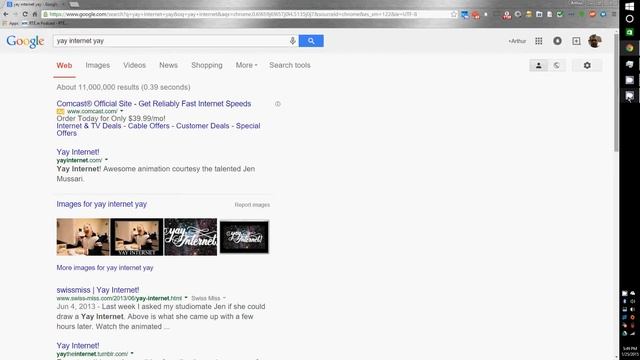Viewport: 640px width, 360px height.
Task: Open green store app on taskbar
Action: 629,32
